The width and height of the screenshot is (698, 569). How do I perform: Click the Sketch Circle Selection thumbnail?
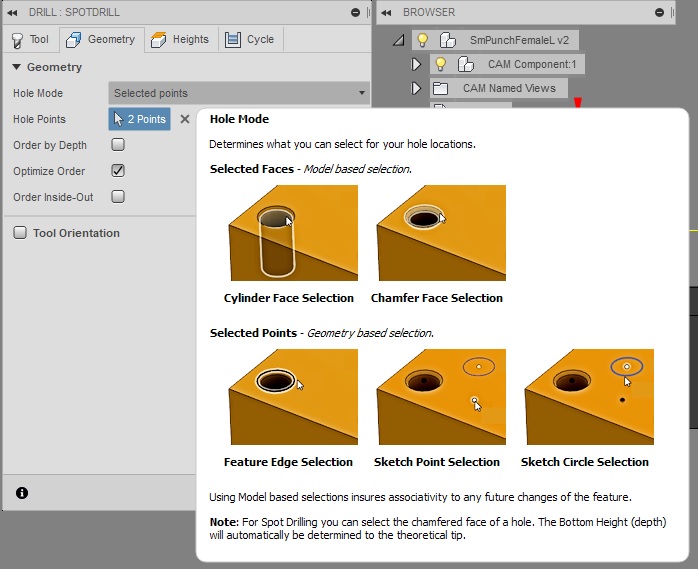coord(589,397)
